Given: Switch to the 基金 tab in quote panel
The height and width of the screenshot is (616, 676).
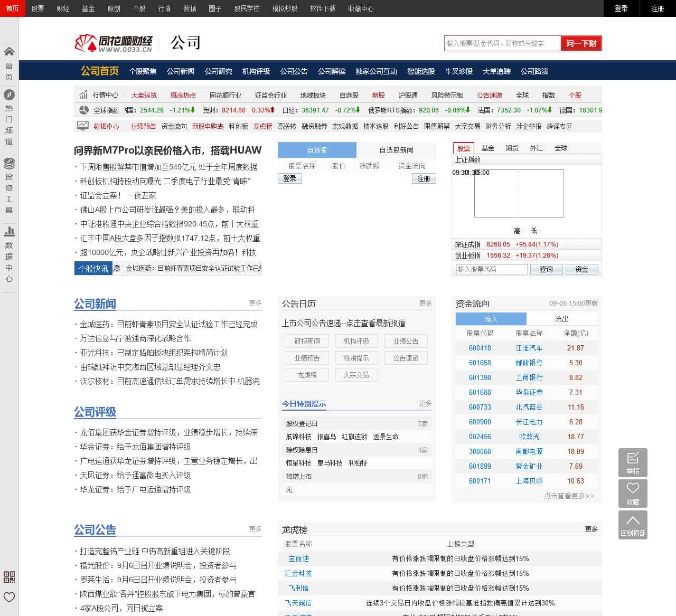Looking at the screenshot, I should tap(487, 148).
